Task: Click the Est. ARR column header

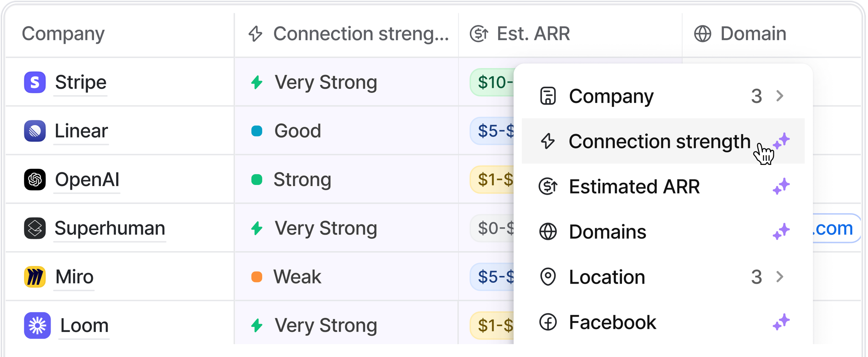Action: click(533, 34)
